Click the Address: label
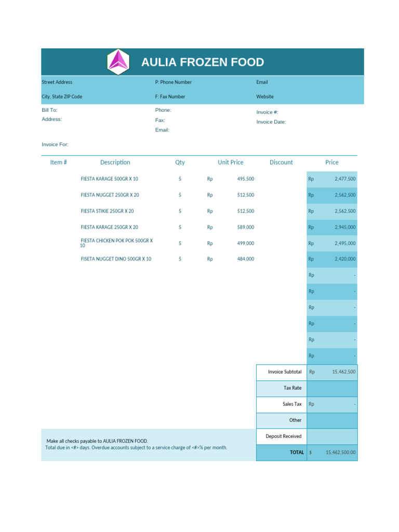Screen dimensions: 399x532 click(51, 119)
